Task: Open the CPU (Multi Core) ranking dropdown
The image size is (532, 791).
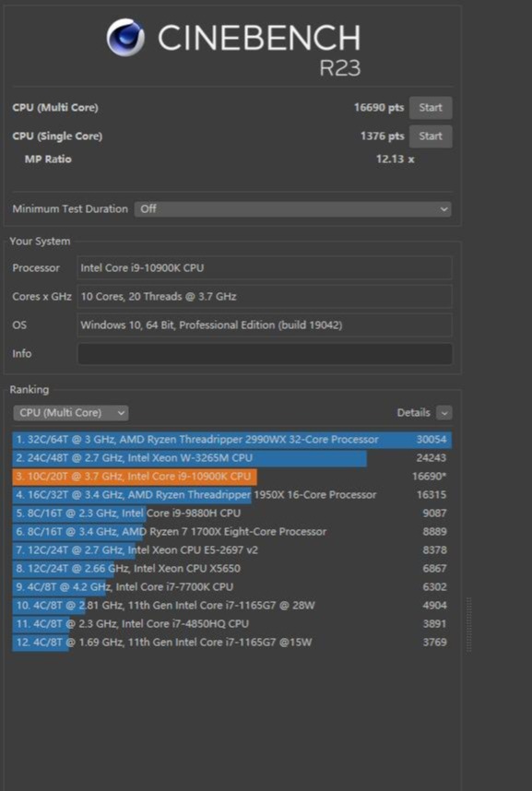Action: [x=71, y=413]
